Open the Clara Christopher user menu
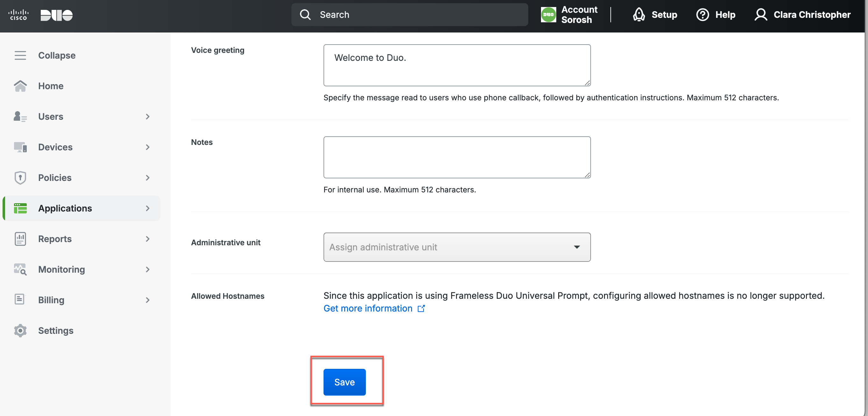868x416 pixels. click(x=802, y=15)
